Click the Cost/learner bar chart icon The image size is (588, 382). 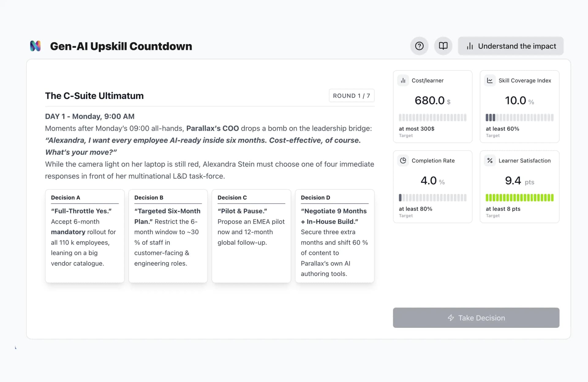click(x=403, y=81)
